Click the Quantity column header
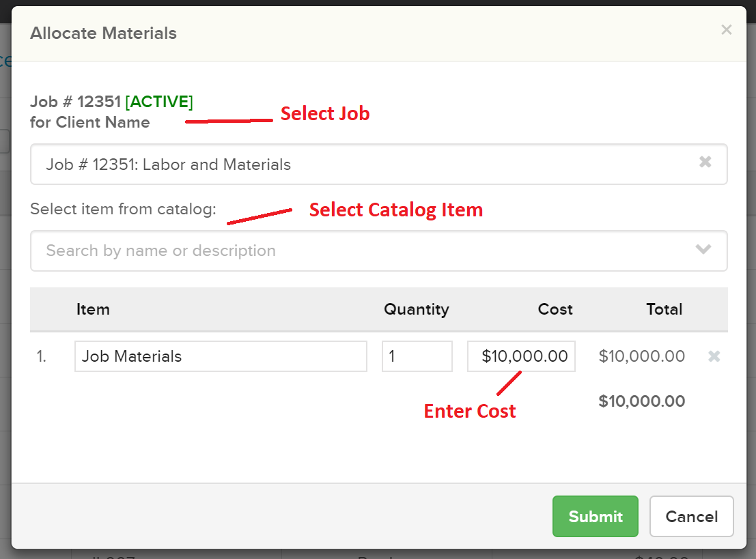This screenshot has width=756, height=559. coord(416,309)
